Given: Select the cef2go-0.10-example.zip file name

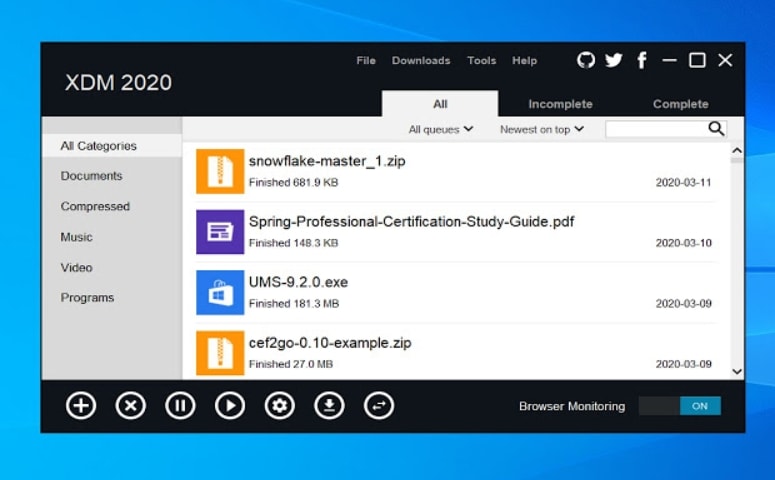Looking at the screenshot, I should [x=330, y=343].
